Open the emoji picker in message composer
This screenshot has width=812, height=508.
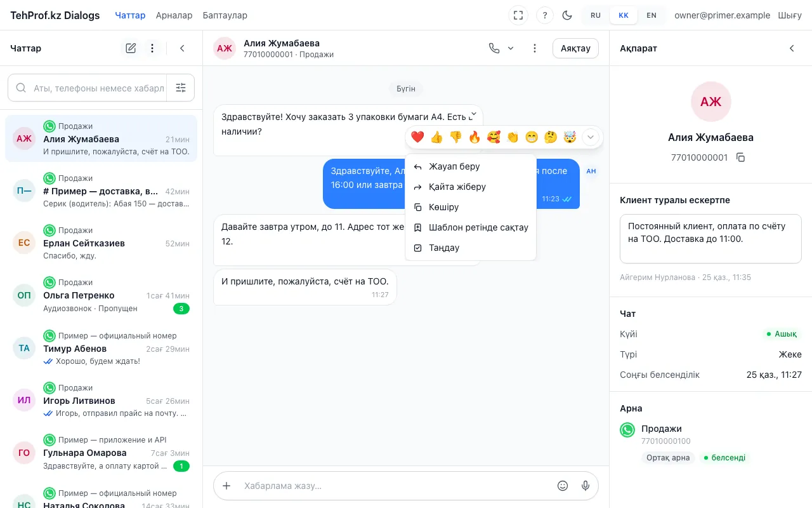pos(563,486)
